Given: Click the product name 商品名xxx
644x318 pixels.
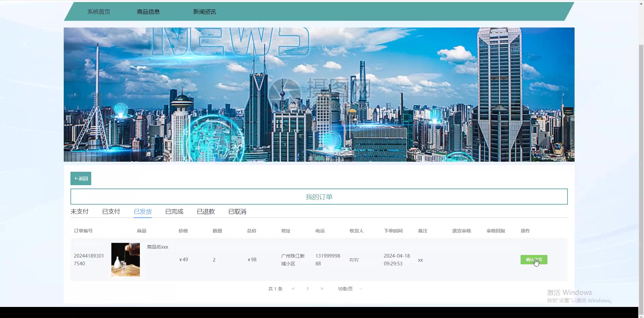Looking at the screenshot, I should (158, 247).
